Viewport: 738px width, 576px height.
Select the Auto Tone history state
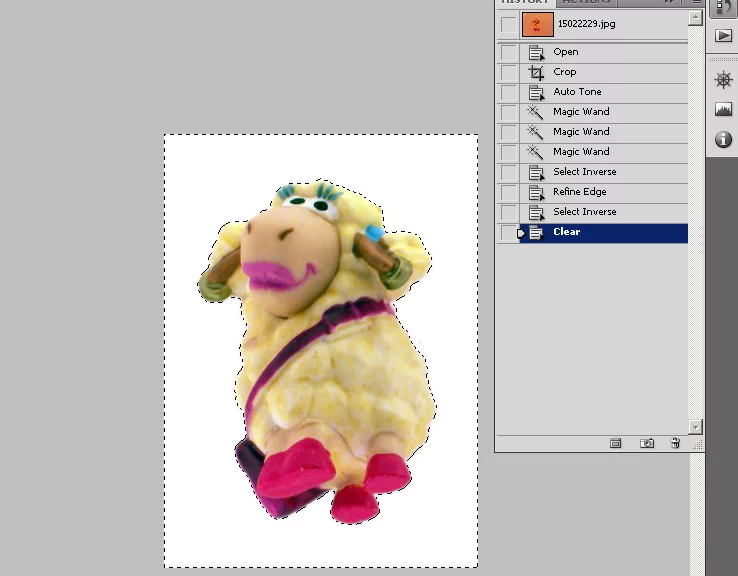pyautogui.click(x=604, y=93)
